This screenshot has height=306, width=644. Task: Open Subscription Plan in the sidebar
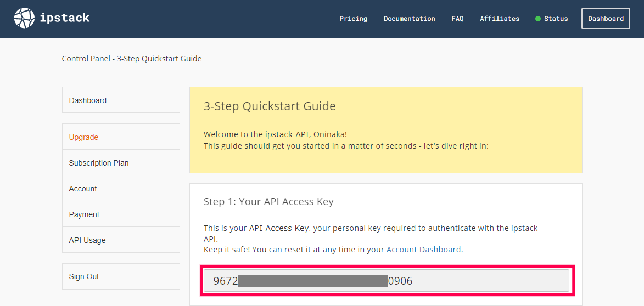tap(121, 162)
